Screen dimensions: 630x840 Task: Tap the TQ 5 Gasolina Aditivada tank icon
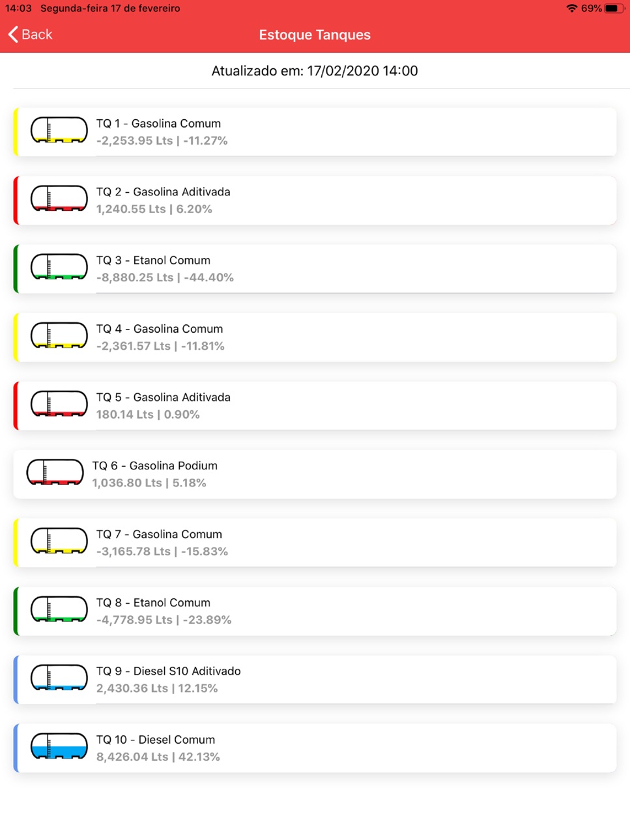pyautogui.click(x=59, y=404)
